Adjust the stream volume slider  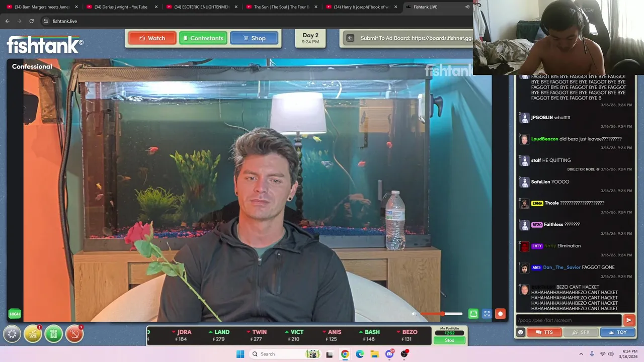point(441,314)
